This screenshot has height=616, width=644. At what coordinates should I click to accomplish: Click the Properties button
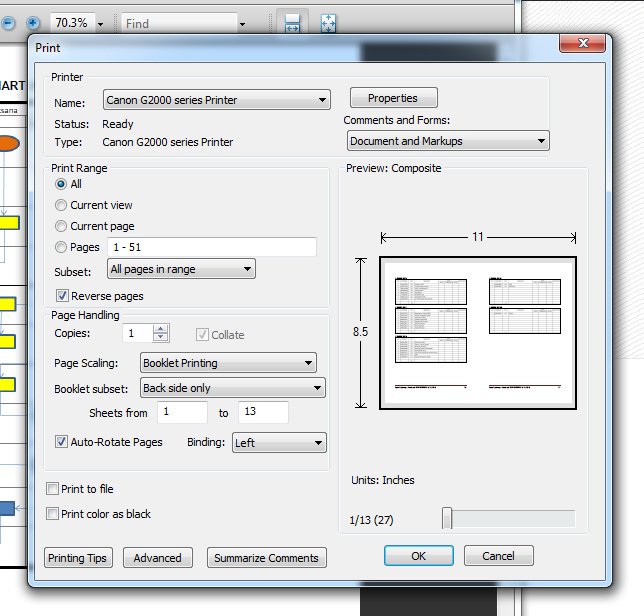pos(393,98)
